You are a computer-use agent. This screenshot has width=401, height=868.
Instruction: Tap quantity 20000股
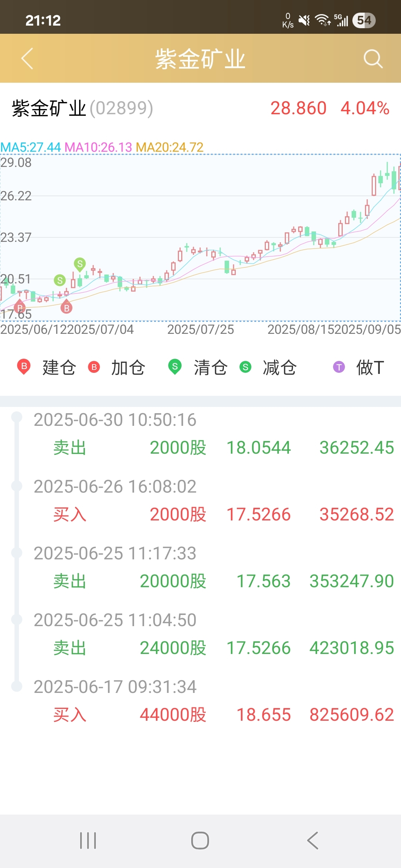pyautogui.click(x=173, y=581)
